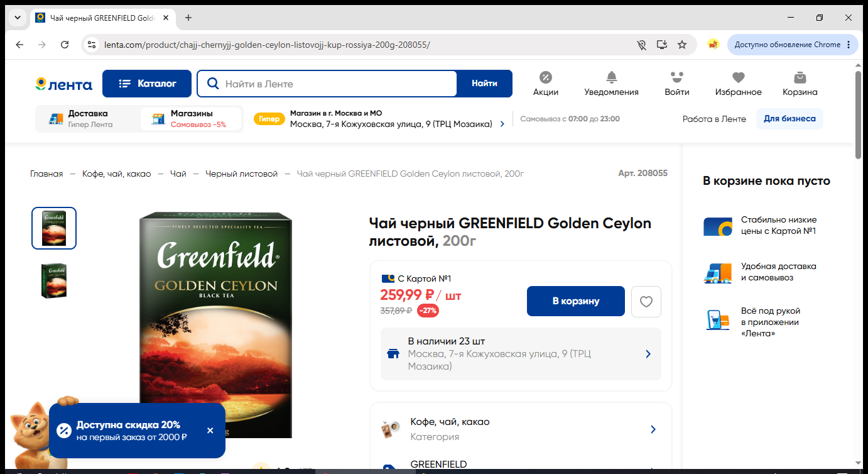Image resolution: width=868 pixels, height=474 pixels.
Task: Open the Чай breadcrumb
Action: [x=178, y=174]
